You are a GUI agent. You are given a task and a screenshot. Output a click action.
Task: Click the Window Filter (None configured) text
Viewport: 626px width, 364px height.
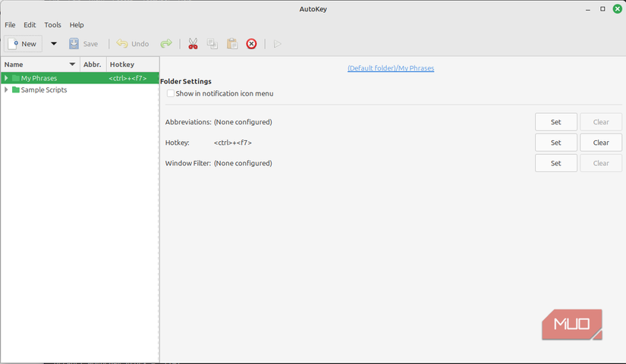[x=243, y=163]
